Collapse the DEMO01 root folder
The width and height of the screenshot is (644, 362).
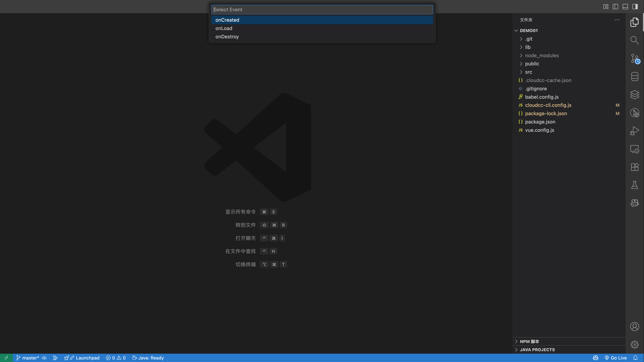528,31
